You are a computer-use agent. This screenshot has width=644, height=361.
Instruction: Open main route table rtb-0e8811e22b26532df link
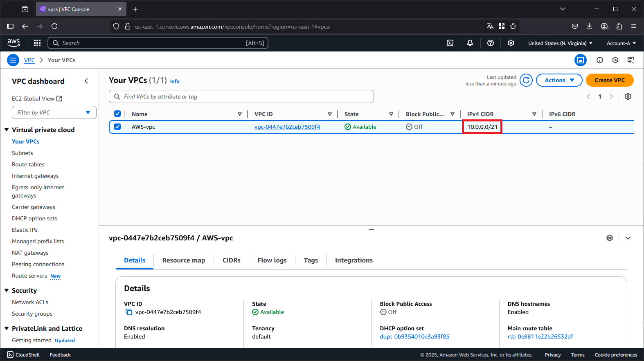click(x=540, y=336)
